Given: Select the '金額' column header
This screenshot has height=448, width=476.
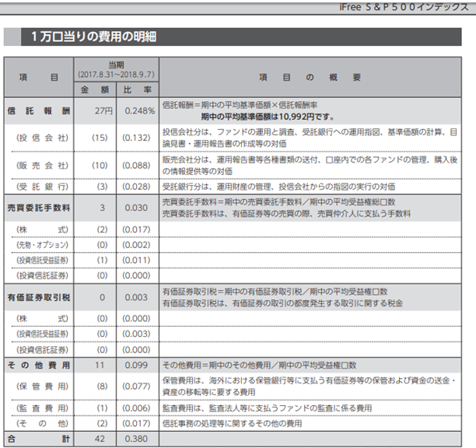Looking at the screenshot, I should tap(95, 90).
